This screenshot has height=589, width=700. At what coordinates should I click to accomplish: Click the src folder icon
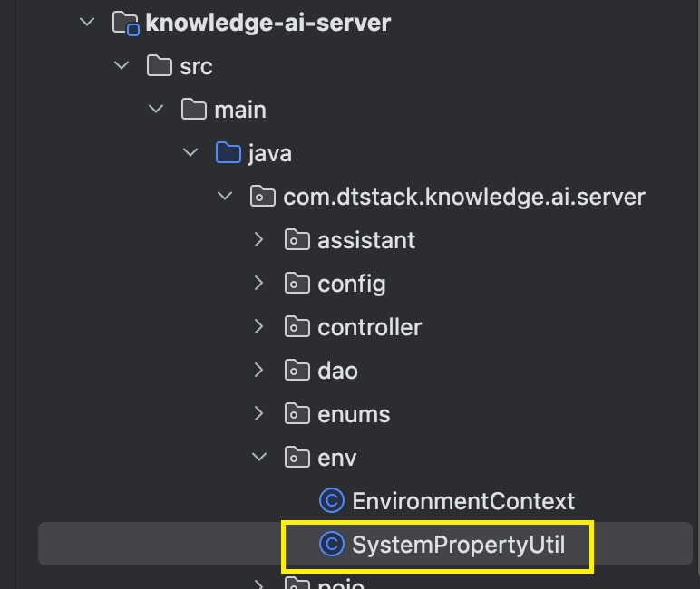coord(160,65)
